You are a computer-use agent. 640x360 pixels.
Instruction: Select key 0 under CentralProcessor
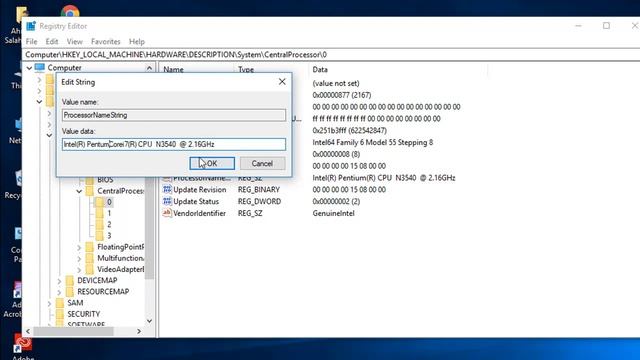point(109,202)
